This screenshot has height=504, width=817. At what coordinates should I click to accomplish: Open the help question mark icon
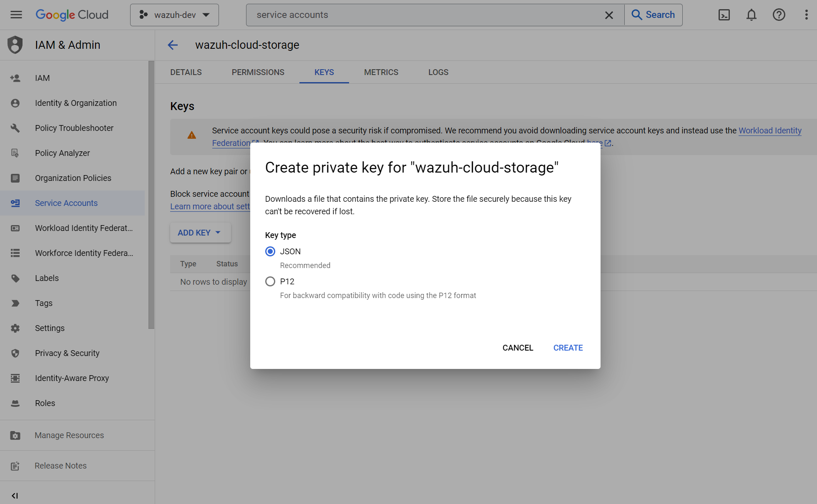tap(779, 15)
